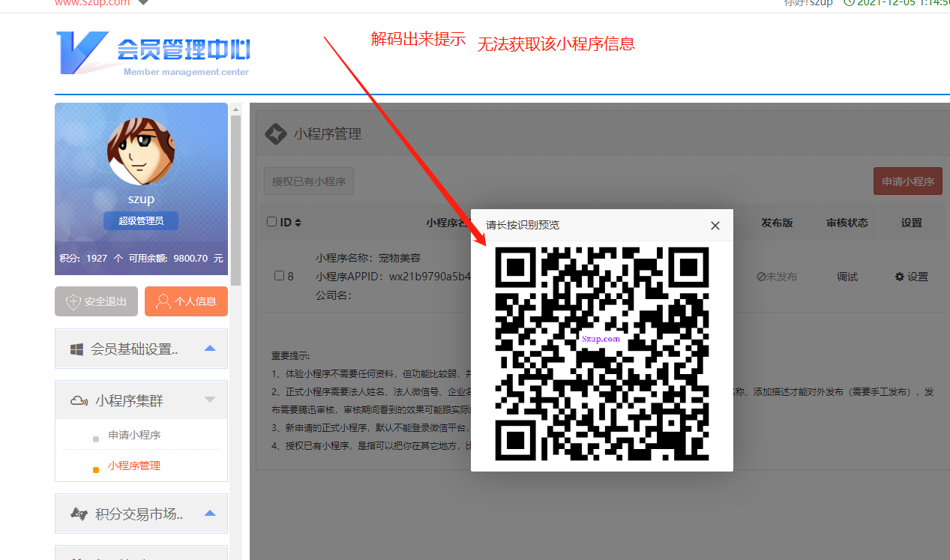Open 设置 for the 宠物美容 row
This screenshot has height=560, width=950.
(x=912, y=277)
